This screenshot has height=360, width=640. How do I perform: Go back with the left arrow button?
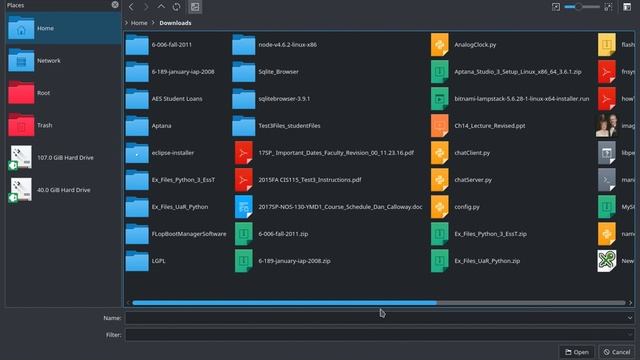click(x=131, y=7)
